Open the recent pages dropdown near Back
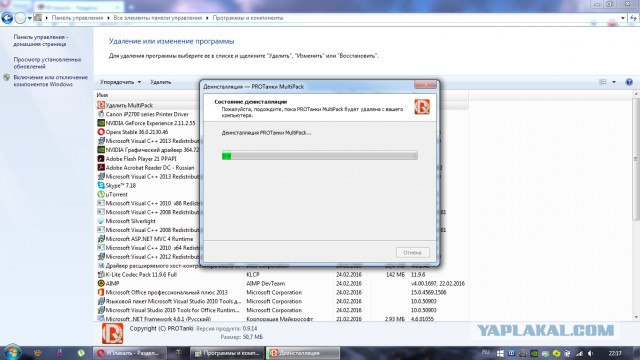Screen dimensions: 640x360 (29, 18)
